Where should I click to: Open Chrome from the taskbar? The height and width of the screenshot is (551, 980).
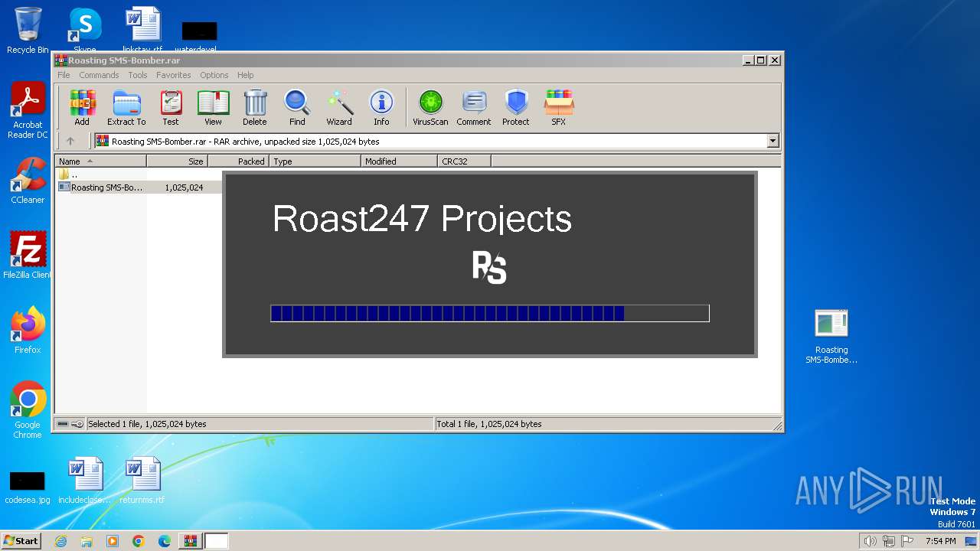[139, 541]
